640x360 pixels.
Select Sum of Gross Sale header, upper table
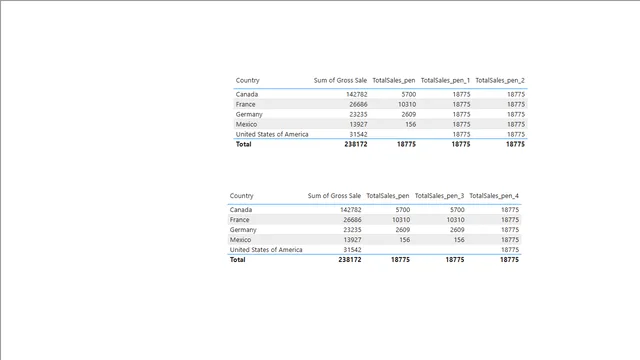point(340,80)
